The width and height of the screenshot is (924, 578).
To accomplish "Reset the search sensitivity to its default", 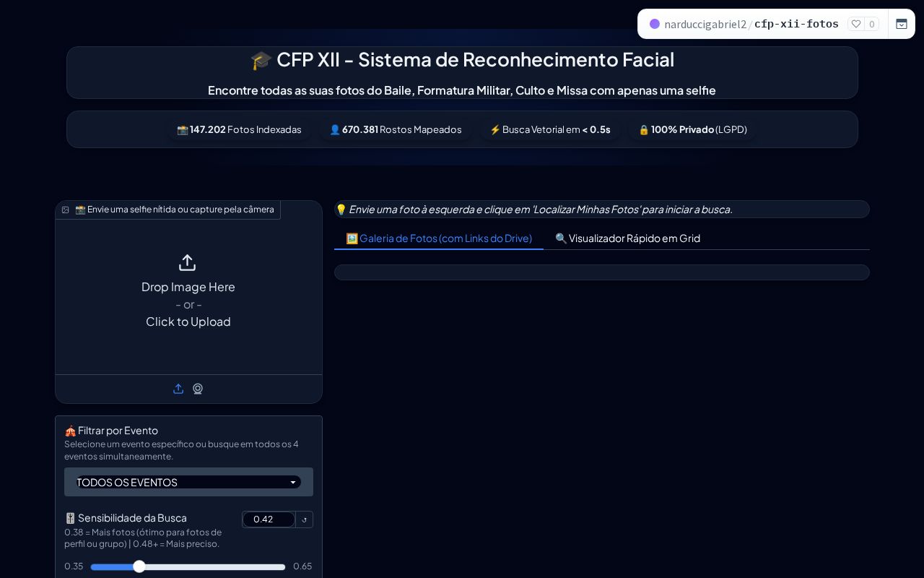I will (305, 519).
